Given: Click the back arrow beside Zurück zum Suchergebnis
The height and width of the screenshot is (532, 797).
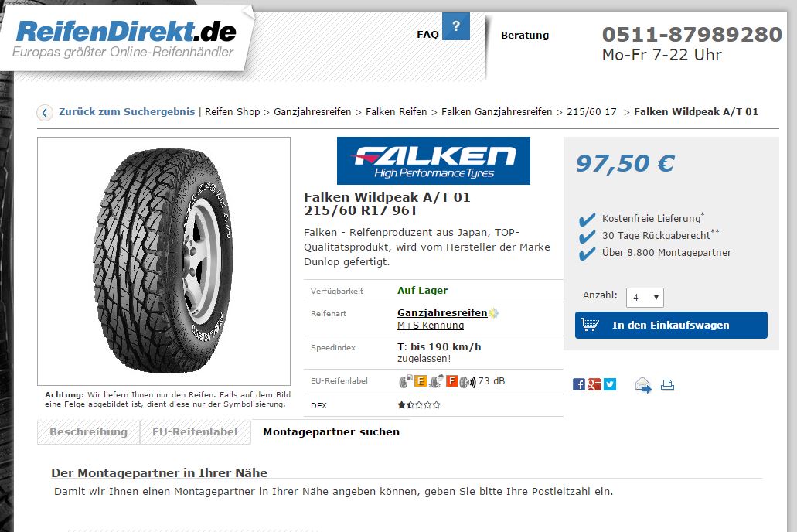Looking at the screenshot, I should [45, 112].
